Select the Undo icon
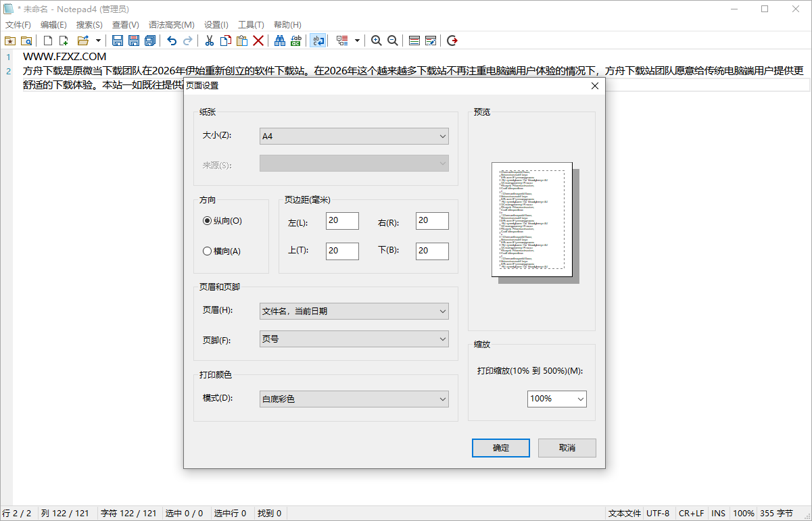Image resolution: width=812 pixels, height=521 pixels. 170,41
